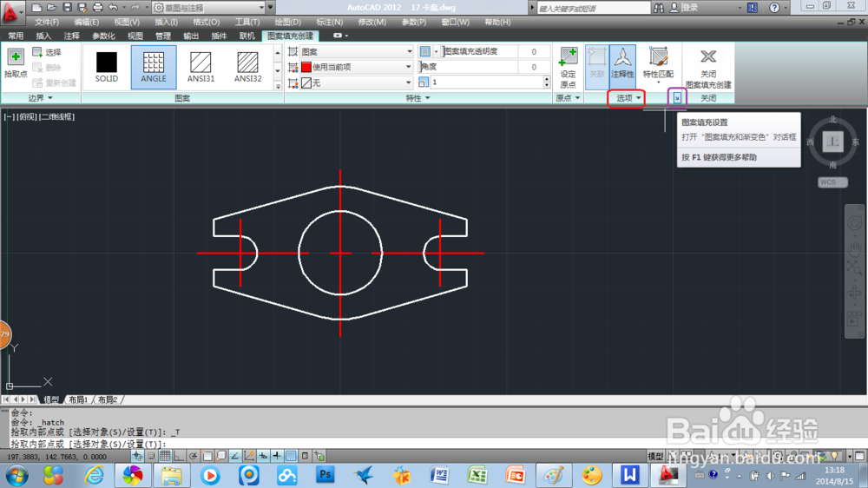Viewport: 868px width, 488px height.
Task: Click the Select (选择) boundary objects icon
Action: pos(47,52)
